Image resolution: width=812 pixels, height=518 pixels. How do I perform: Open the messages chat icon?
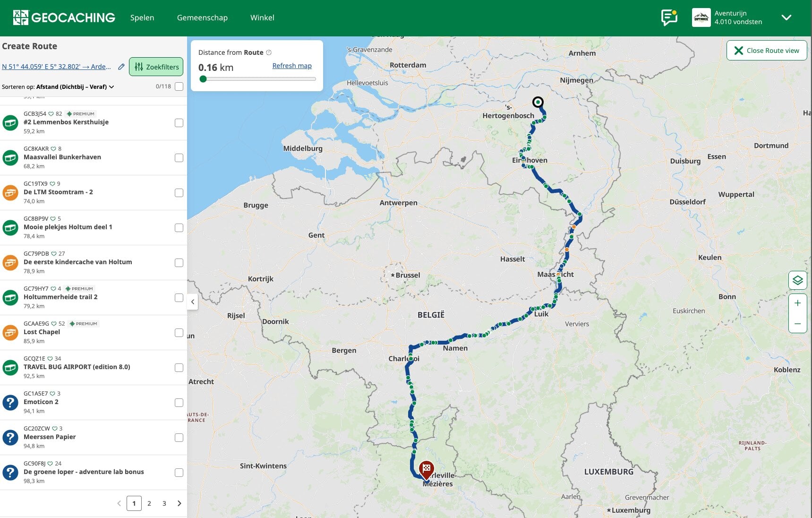click(x=669, y=17)
